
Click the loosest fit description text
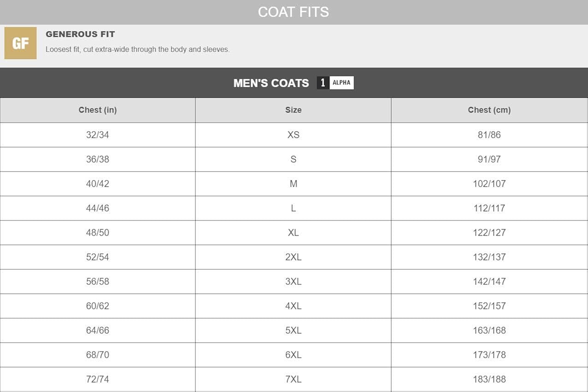(137, 49)
